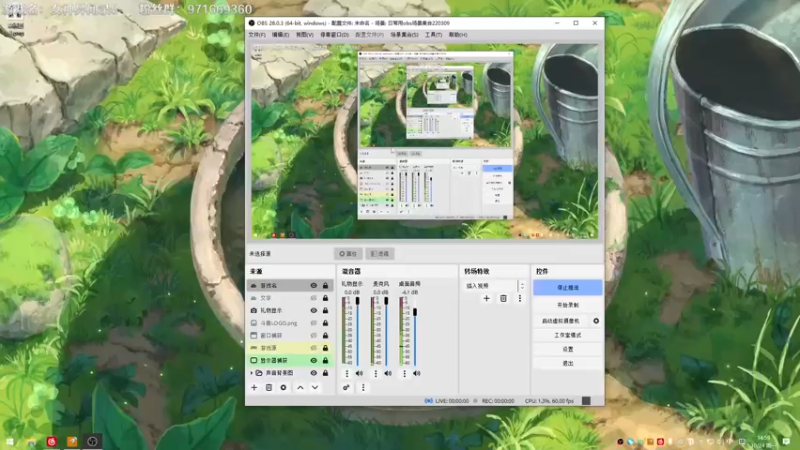Remove selected source with trash icon
The image size is (800, 450).
269,388
